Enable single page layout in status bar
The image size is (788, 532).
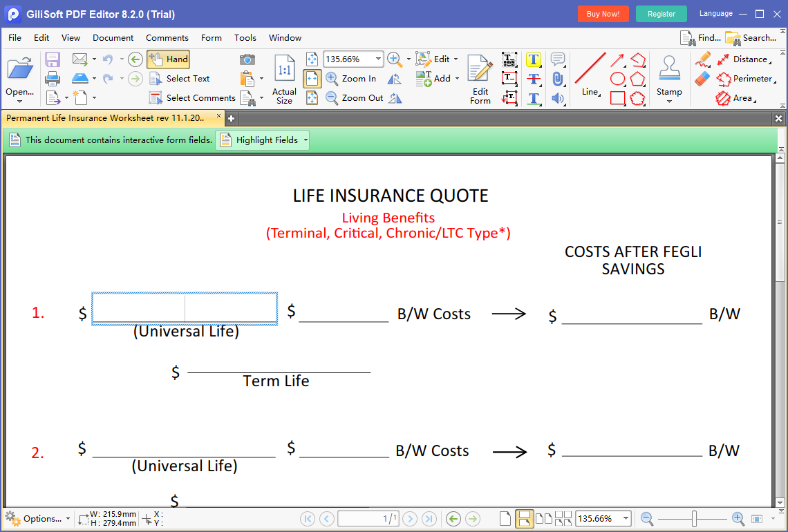(505, 518)
